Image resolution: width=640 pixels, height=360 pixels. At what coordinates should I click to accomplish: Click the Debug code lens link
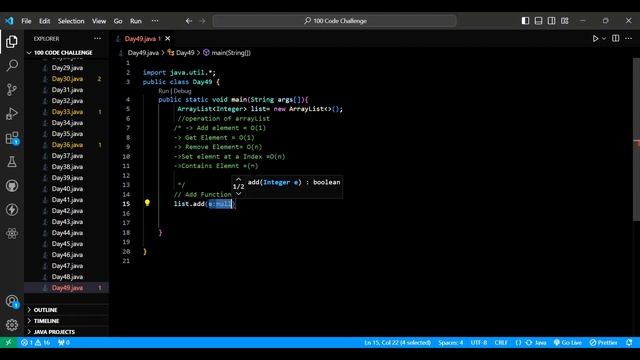coord(182,91)
